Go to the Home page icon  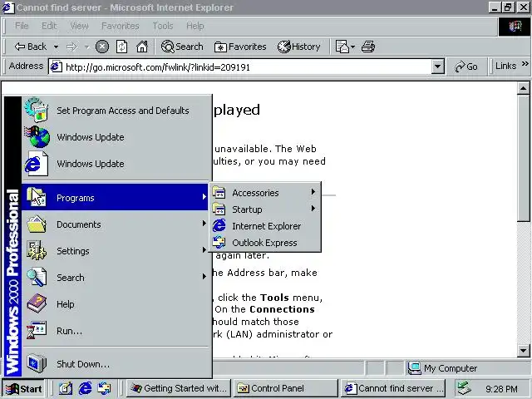pos(142,47)
